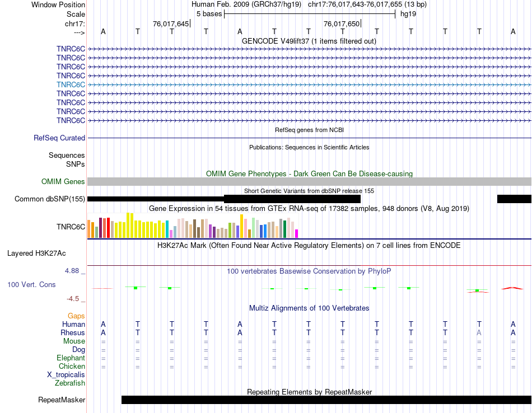Open the H3K27Ac Mark track title
The height and width of the screenshot is (413, 532).
click(309, 246)
